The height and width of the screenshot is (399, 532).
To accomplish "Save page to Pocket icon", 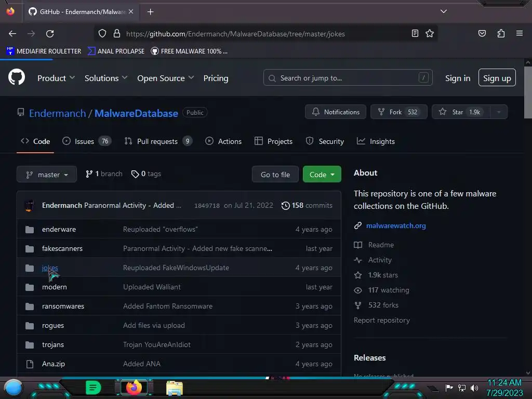I will tap(482, 33).
